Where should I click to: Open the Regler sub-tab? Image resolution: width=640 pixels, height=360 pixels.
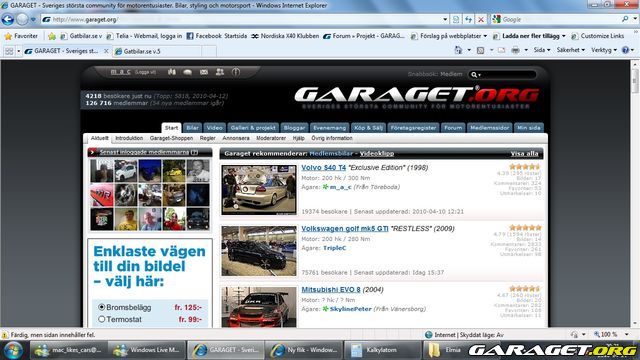pos(207,138)
